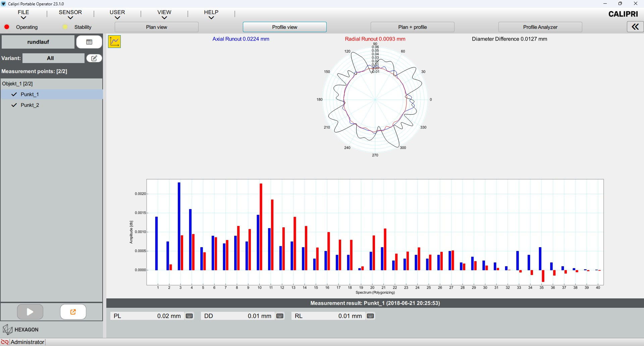The height and width of the screenshot is (346, 644).
Task: Click the DD 0.01 mm result field
Action: point(238,316)
